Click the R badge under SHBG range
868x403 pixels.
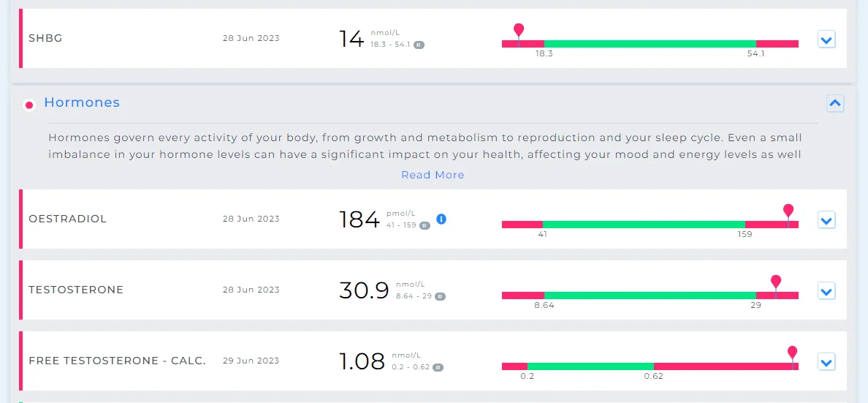click(419, 45)
